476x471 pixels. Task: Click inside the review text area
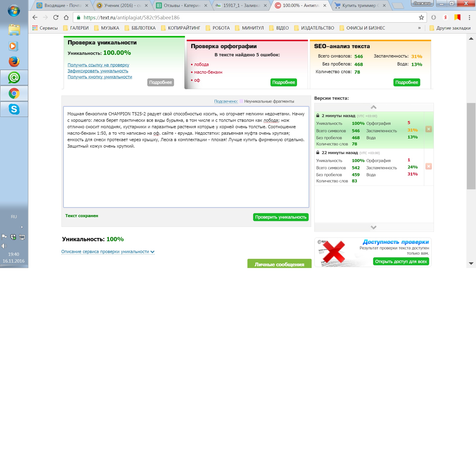[186, 174]
